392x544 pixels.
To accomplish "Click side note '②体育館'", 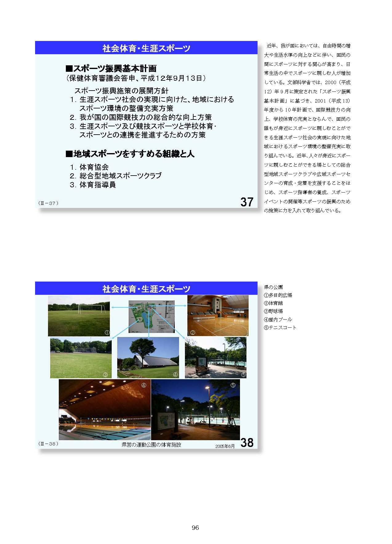I will pos(274,303).
